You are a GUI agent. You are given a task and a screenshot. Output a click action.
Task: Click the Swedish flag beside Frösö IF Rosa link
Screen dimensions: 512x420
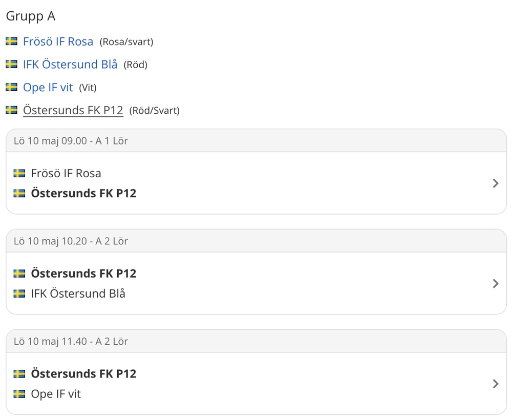tap(11, 41)
